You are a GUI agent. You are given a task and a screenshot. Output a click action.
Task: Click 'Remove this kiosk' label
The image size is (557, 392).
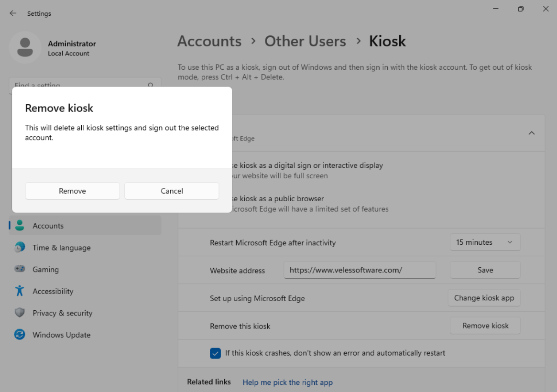[240, 326]
